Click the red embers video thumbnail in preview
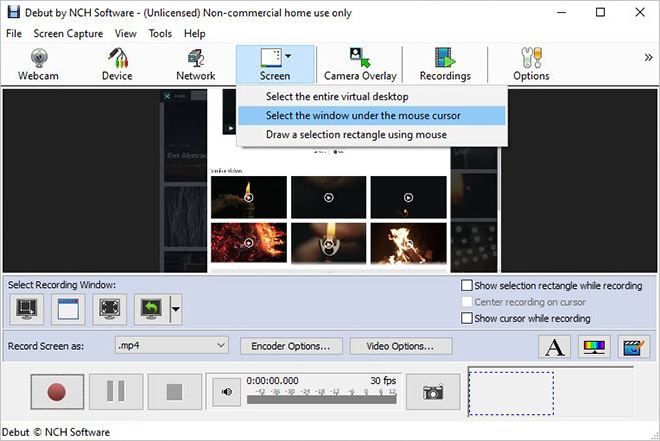Viewport: 660px width, 441px height. [x=249, y=243]
